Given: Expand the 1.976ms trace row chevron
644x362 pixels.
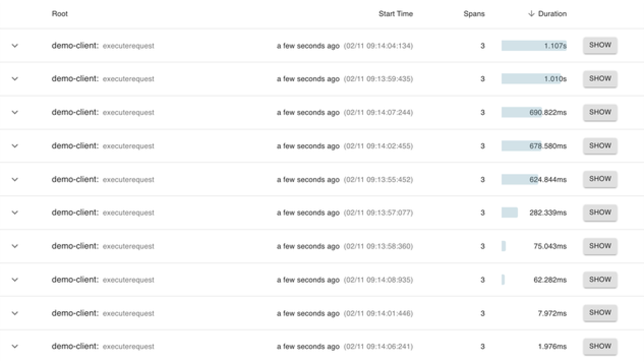Looking at the screenshot, I should [x=15, y=346].
